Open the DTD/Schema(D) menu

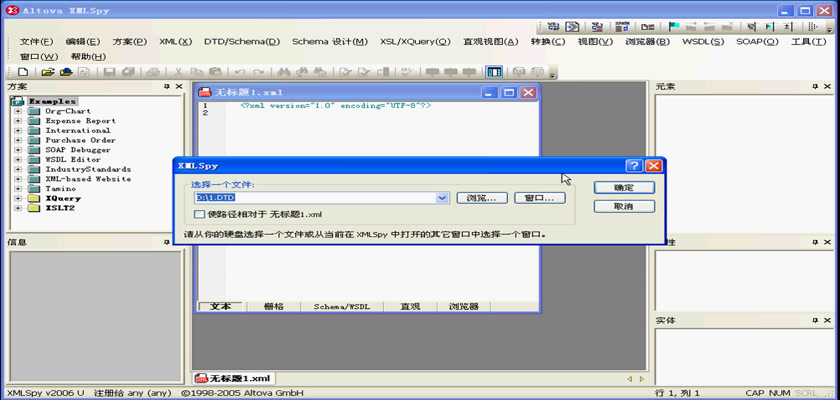242,42
